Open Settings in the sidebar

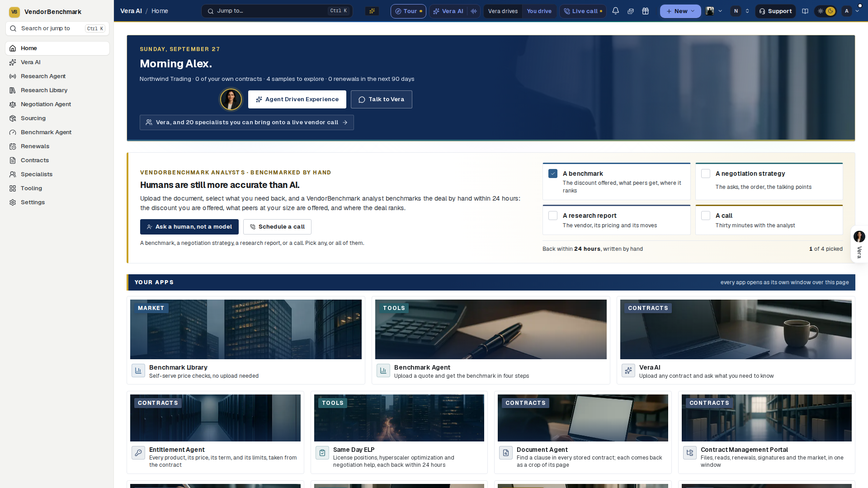57,202
